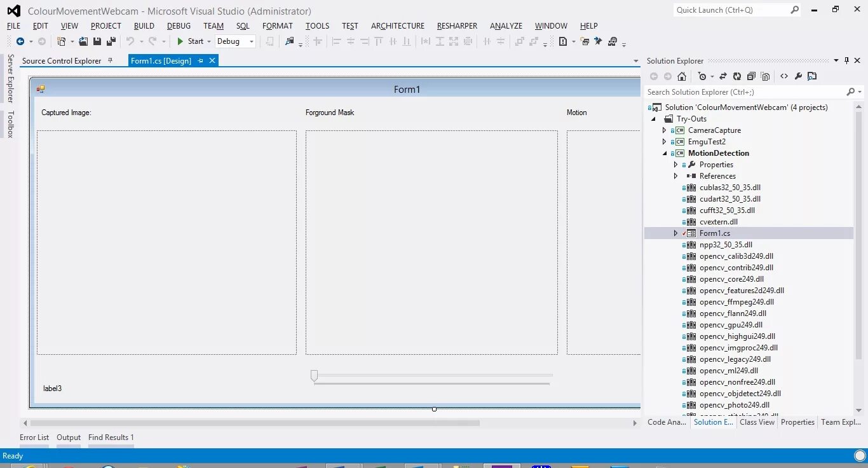Image resolution: width=868 pixels, height=468 pixels.
Task: Open the Toolbox side panel
Action: (10, 124)
